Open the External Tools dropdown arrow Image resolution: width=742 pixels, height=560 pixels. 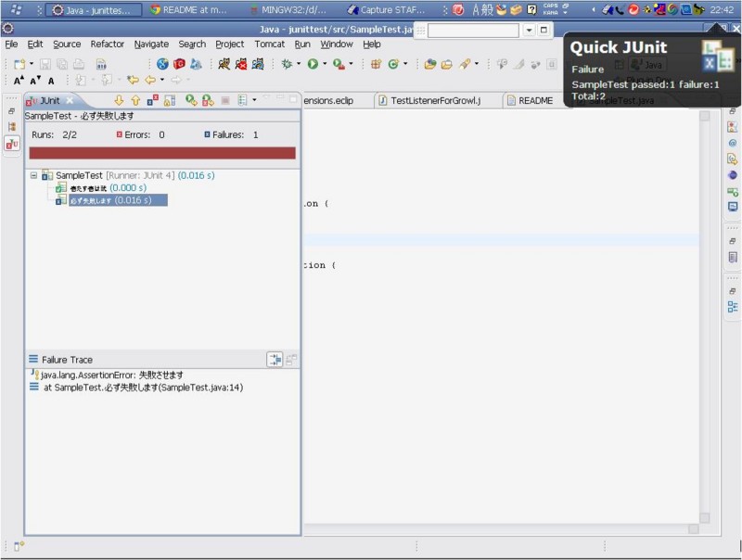(x=351, y=63)
